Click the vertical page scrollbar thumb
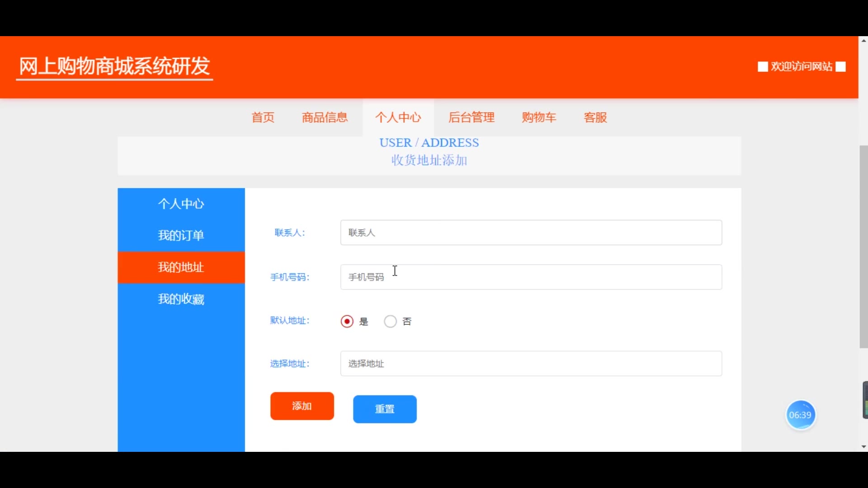This screenshot has width=868, height=488. pos(863,246)
